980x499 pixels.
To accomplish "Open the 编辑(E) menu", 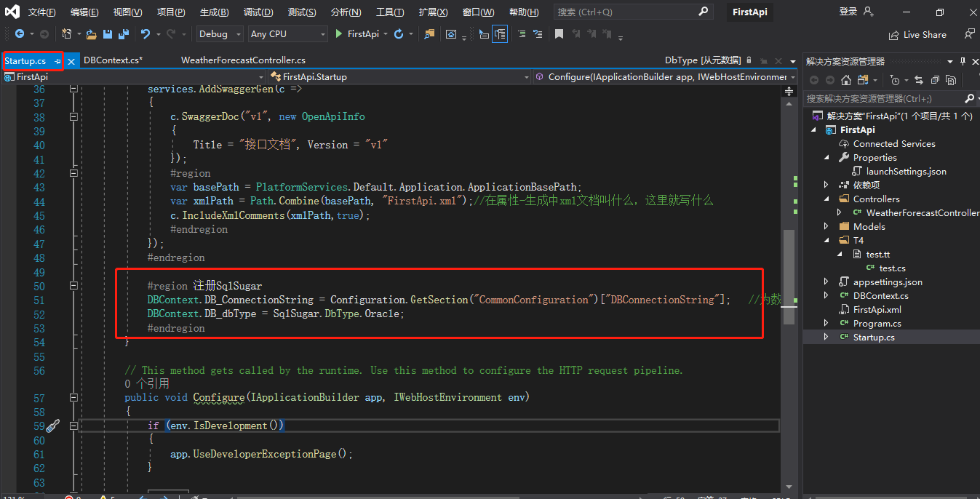I will [84, 12].
